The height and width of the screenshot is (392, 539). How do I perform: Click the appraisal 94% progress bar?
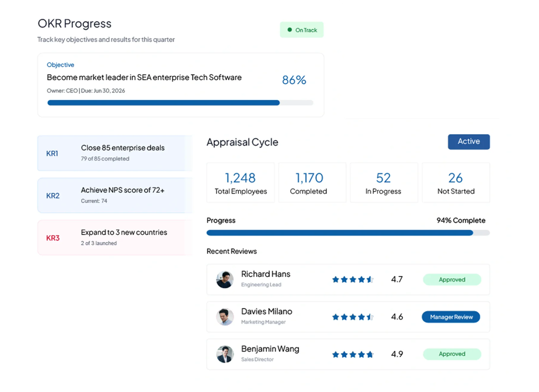pyautogui.click(x=348, y=233)
